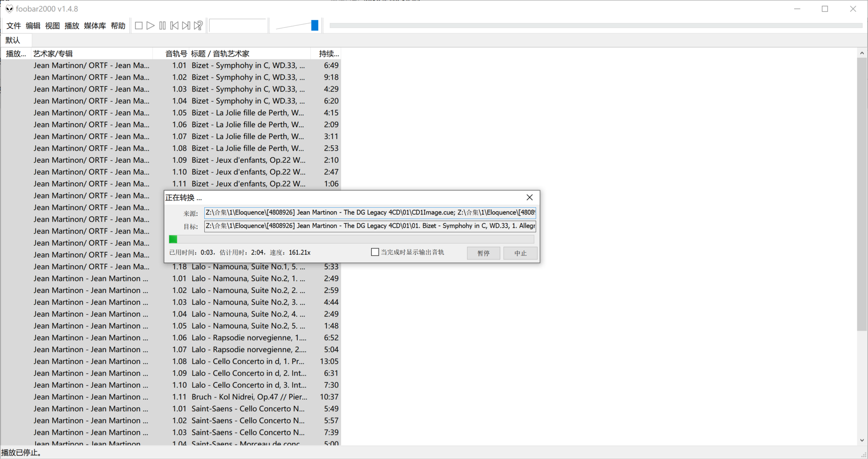This screenshot has width=868, height=459.
Task: Click the Stop playback icon
Action: point(139,26)
